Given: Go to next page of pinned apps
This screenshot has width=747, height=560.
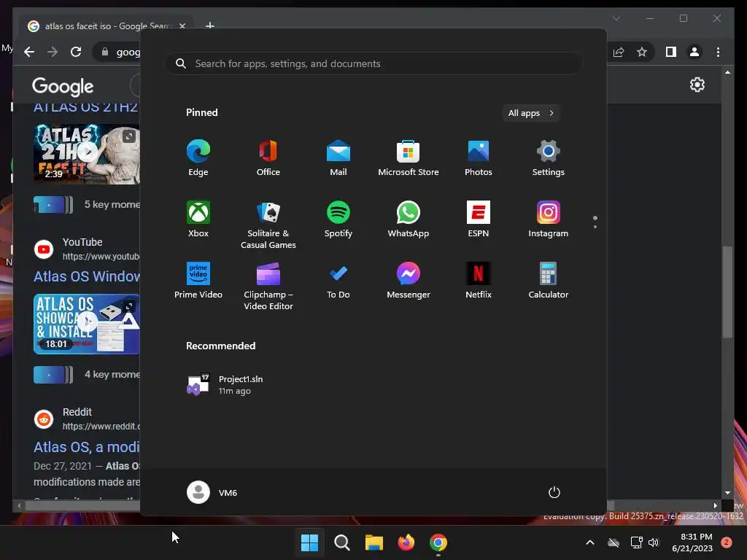Looking at the screenshot, I should click(595, 227).
